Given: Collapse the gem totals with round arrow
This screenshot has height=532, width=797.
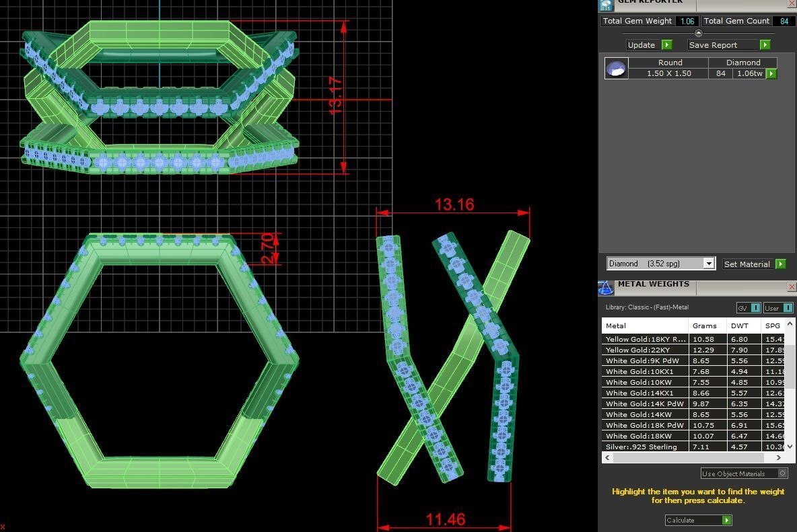Looking at the screenshot, I should [699, 33].
